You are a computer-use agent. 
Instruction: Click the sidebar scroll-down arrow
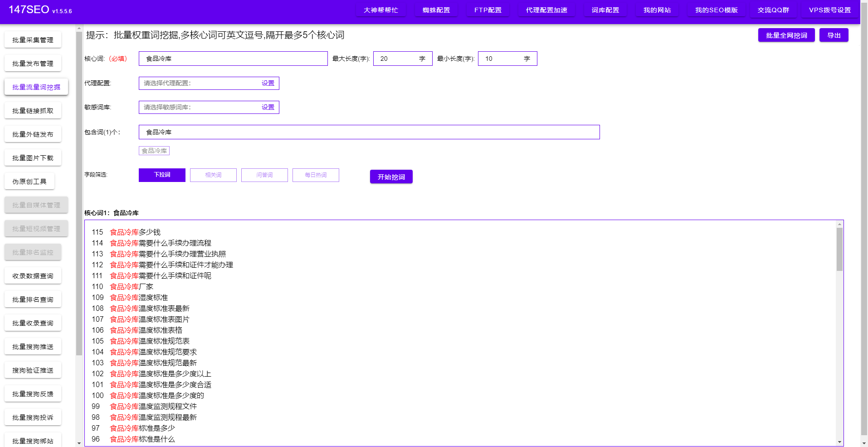pos(79,443)
